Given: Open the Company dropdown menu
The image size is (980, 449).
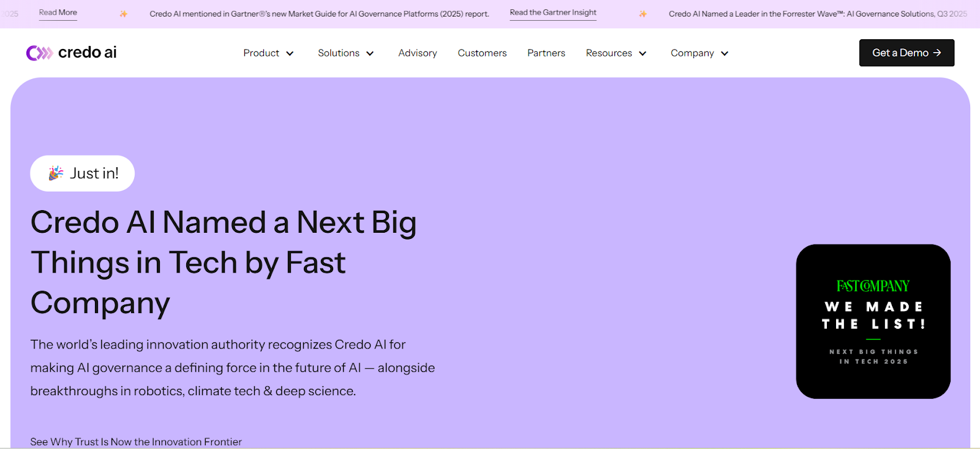Looking at the screenshot, I should tap(699, 53).
